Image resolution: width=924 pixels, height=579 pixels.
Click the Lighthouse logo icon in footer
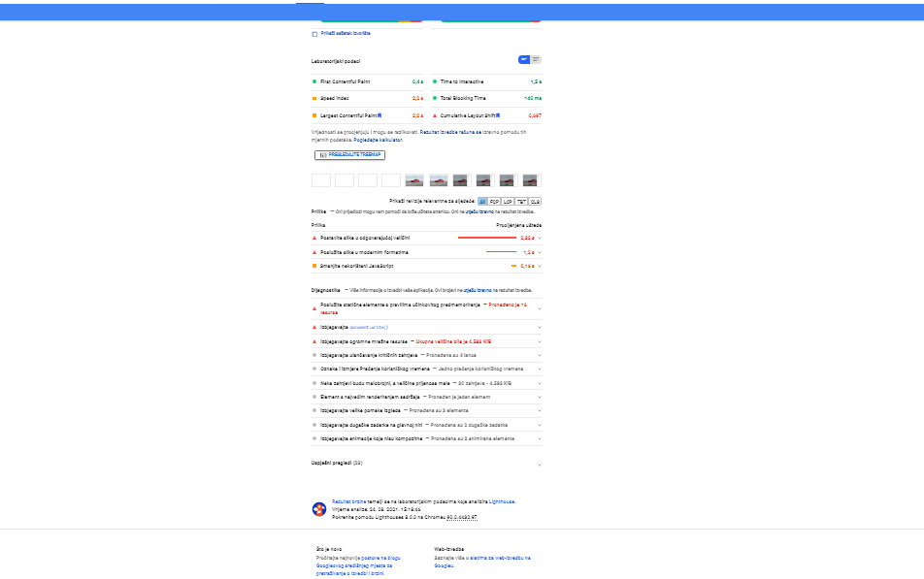tap(319, 509)
